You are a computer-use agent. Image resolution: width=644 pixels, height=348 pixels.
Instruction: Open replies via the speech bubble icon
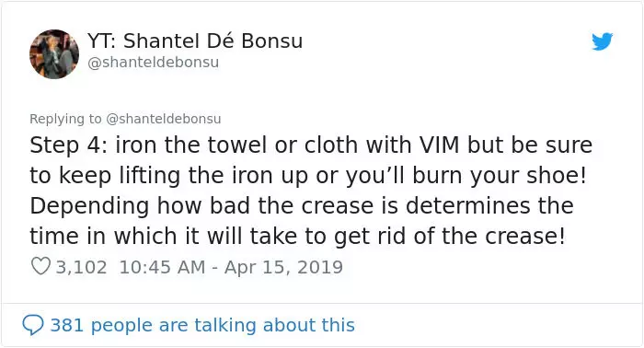pos(33,325)
